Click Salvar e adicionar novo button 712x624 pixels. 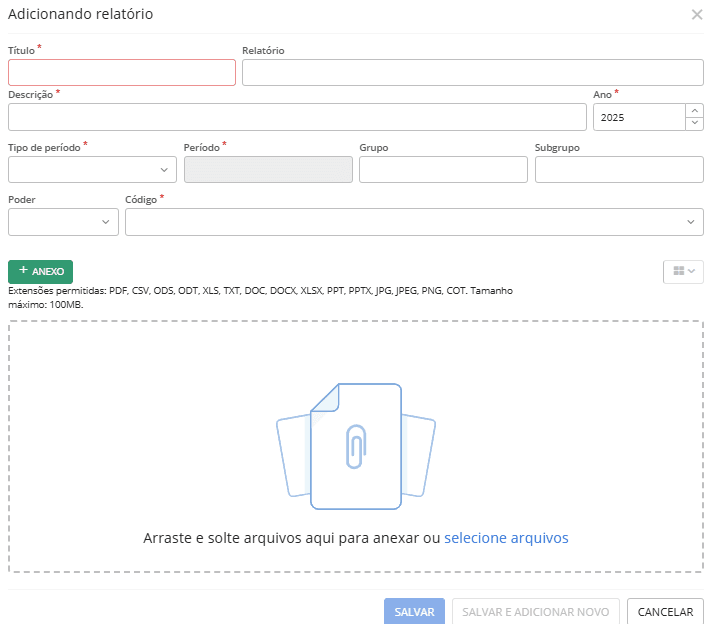(535, 612)
